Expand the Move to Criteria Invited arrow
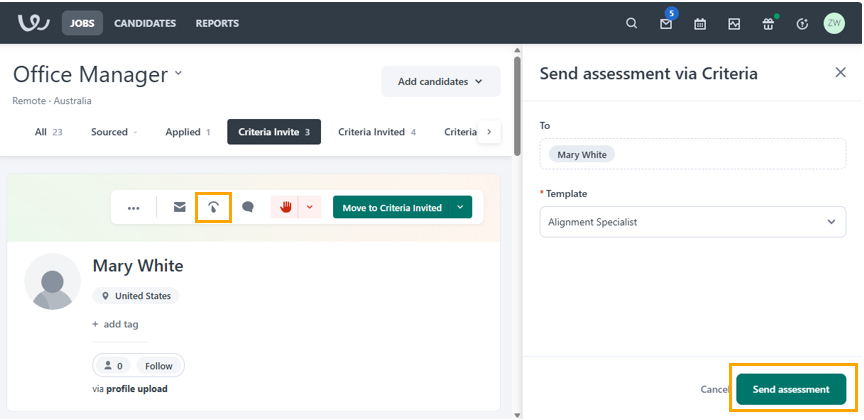The image size is (864, 420). pos(459,208)
